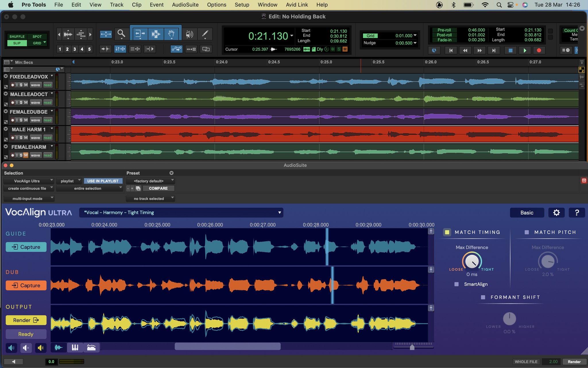
Task: Enable the Match Pitch checkbox
Action: [x=527, y=232]
